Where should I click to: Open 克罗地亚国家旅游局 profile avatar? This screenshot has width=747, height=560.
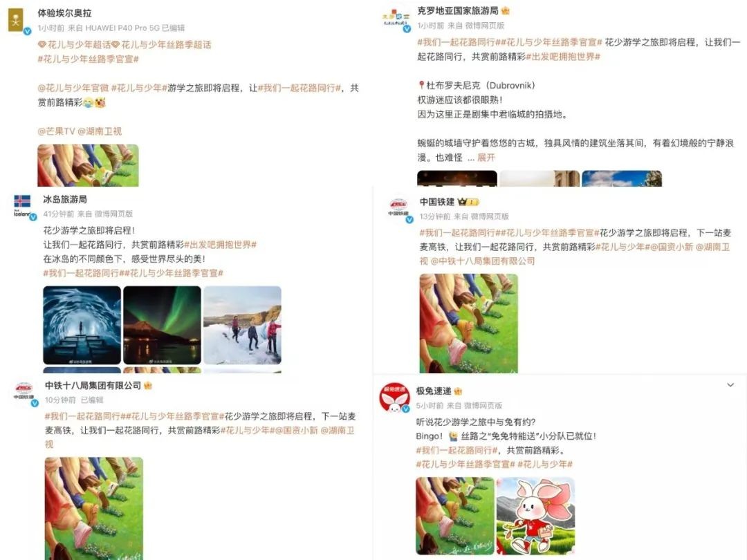(396, 19)
